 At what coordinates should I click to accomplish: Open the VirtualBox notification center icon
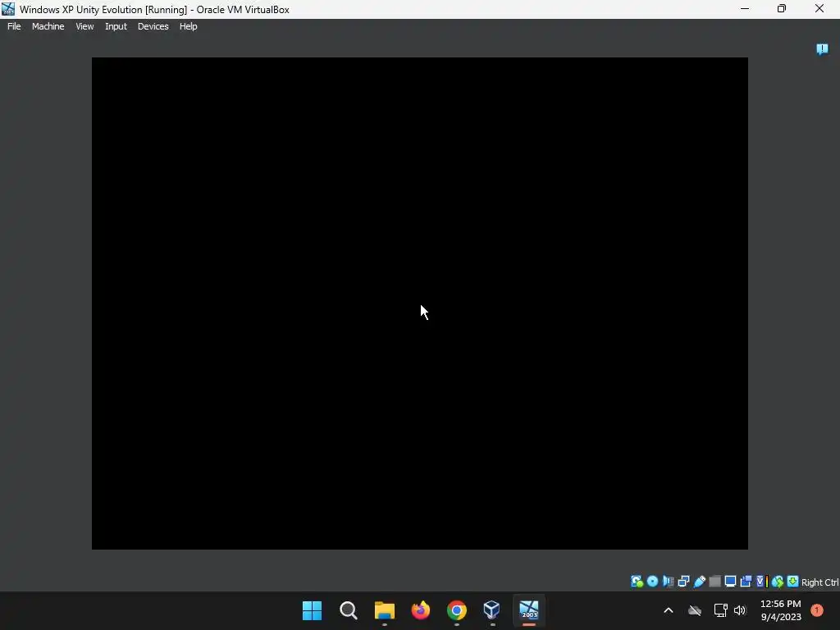[x=822, y=49]
